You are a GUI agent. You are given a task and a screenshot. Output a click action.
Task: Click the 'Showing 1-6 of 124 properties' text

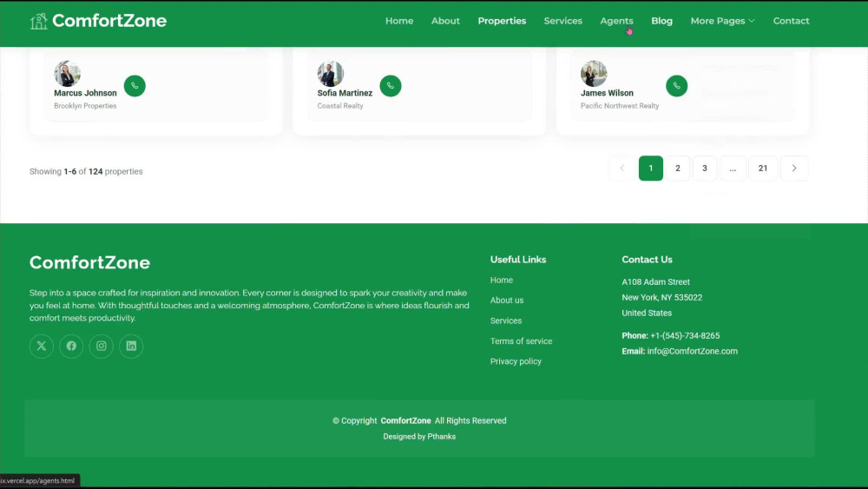[x=86, y=172]
